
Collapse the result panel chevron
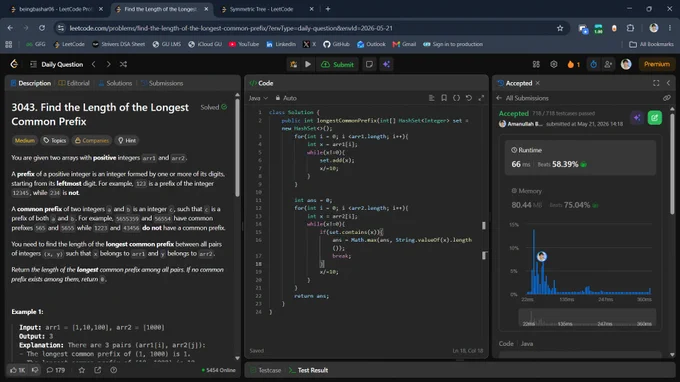tap(668, 83)
